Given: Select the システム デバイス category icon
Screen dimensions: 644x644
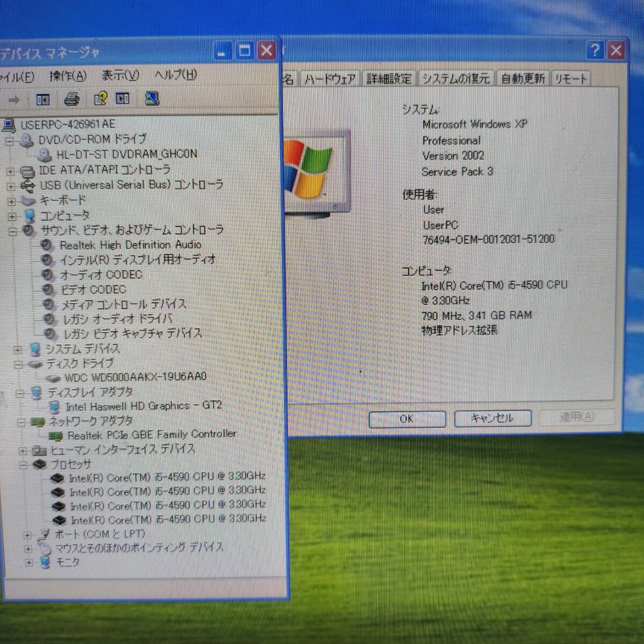Looking at the screenshot, I should click(35, 349).
